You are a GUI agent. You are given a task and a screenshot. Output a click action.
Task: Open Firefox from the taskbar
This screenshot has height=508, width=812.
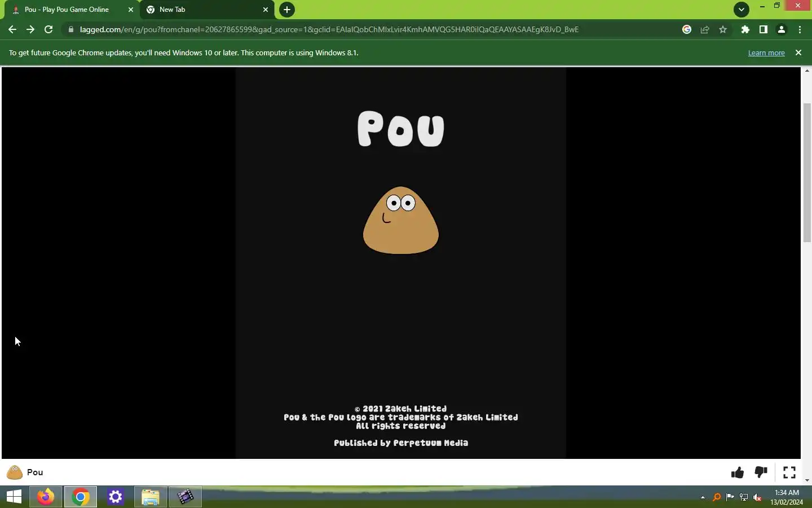[x=46, y=497]
